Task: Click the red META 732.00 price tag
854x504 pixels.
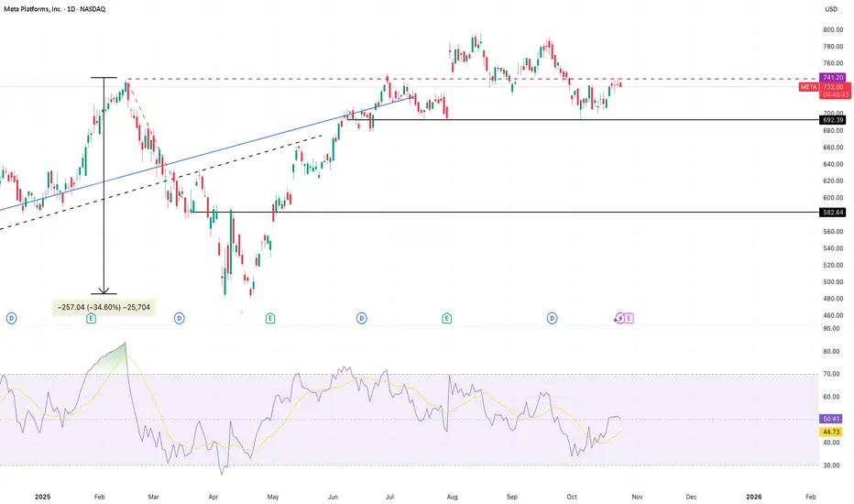Action: coord(824,87)
